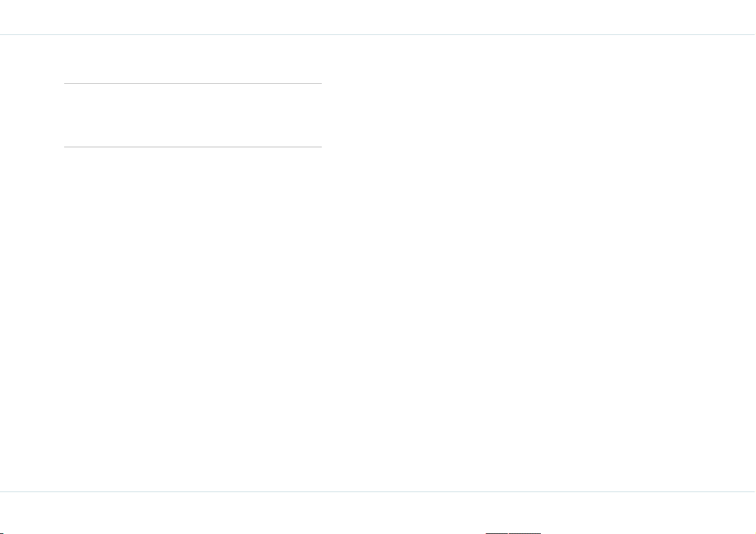Click the empty left margin beside the gray lines
Viewport: 756px width, 534px height.
point(32,116)
